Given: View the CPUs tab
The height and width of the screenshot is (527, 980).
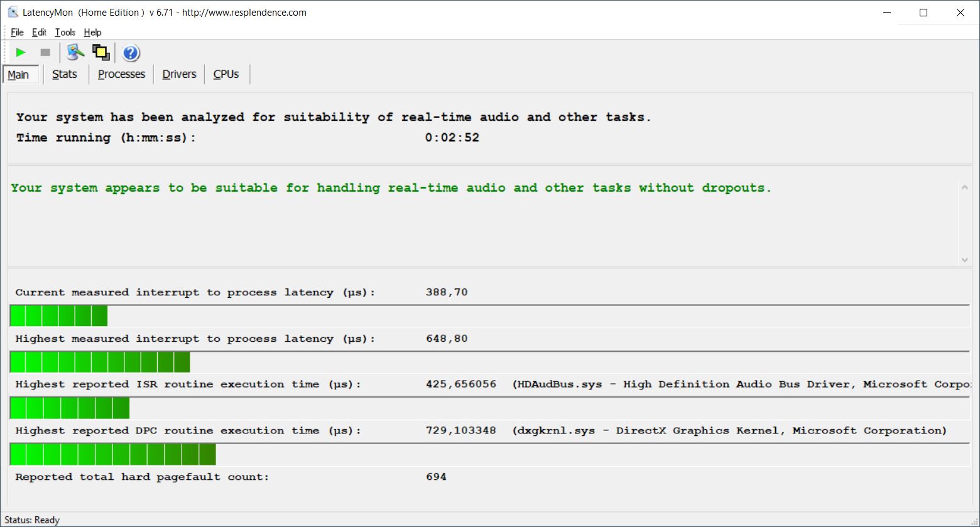Looking at the screenshot, I should pos(226,74).
